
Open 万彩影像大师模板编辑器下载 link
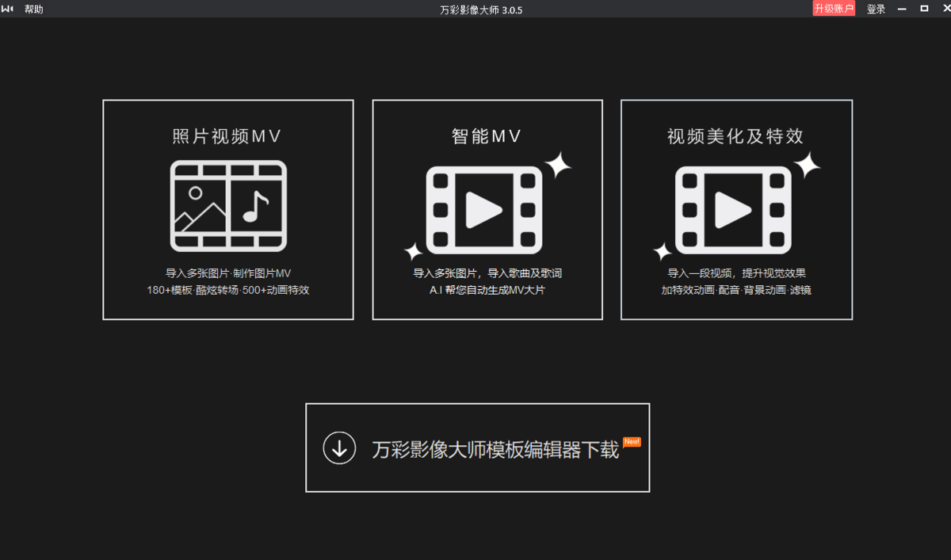[x=495, y=450]
